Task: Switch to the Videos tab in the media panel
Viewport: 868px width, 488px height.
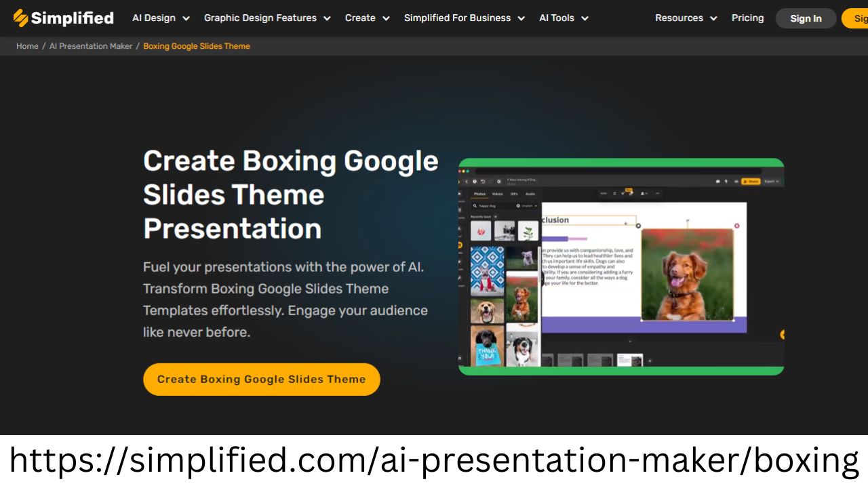Action: click(497, 194)
